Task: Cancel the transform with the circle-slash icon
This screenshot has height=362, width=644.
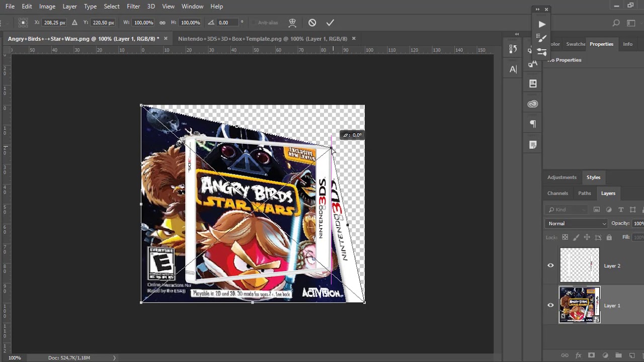Action: click(x=312, y=23)
